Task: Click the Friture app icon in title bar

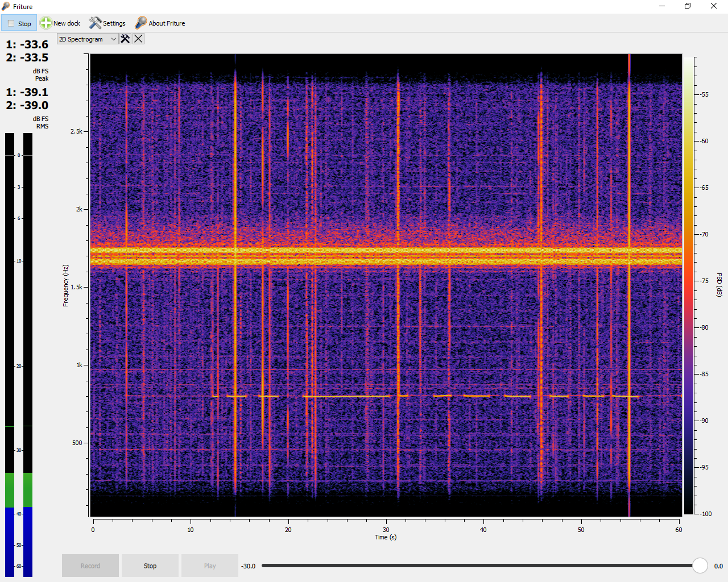Action: tap(6, 6)
